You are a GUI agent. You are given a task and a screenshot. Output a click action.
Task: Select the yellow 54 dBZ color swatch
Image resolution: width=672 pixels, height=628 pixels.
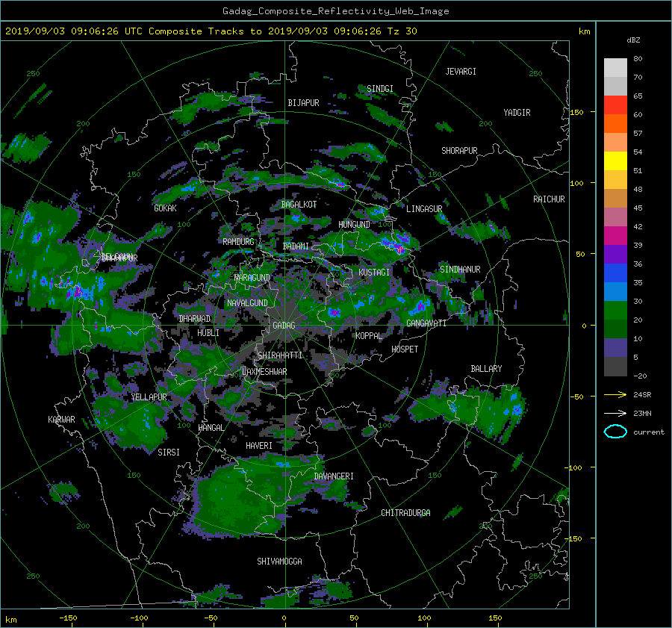click(615, 161)
